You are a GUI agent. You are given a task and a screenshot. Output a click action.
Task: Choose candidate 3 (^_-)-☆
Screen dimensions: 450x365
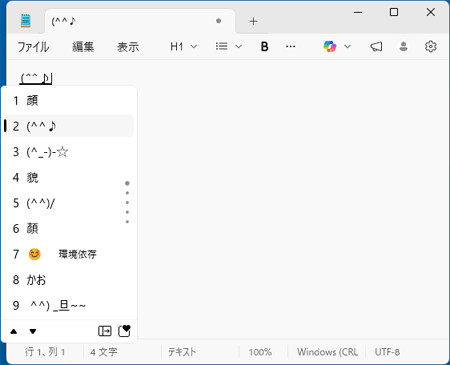coord(69,152)
